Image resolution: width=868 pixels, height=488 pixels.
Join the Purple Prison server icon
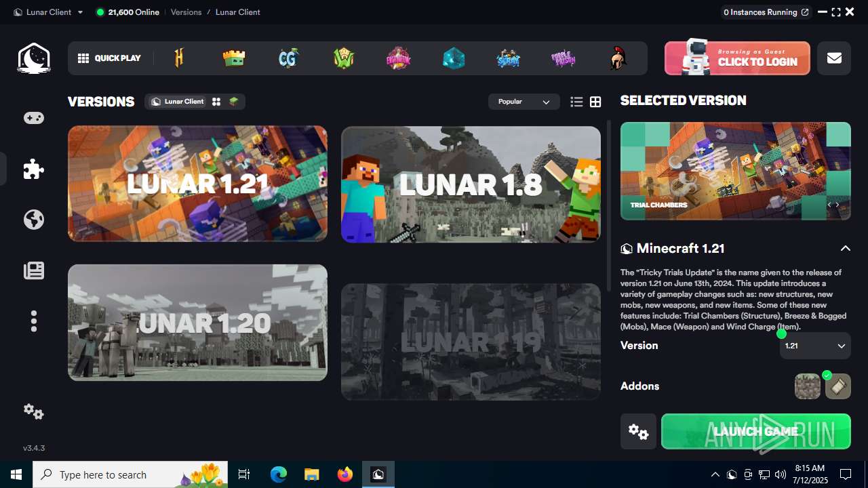click(x=563, y=58)
